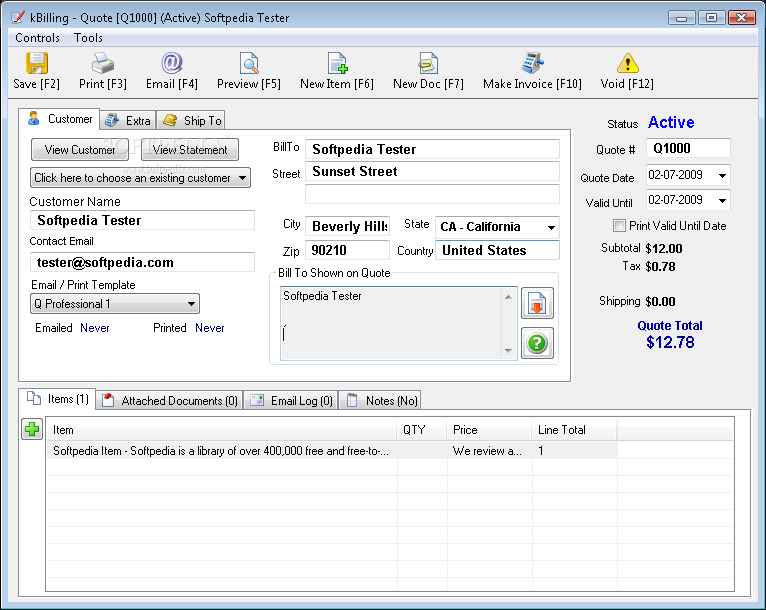Click the Street field with Sunset Street
This screenshot has width=766, height=610.
432,171
